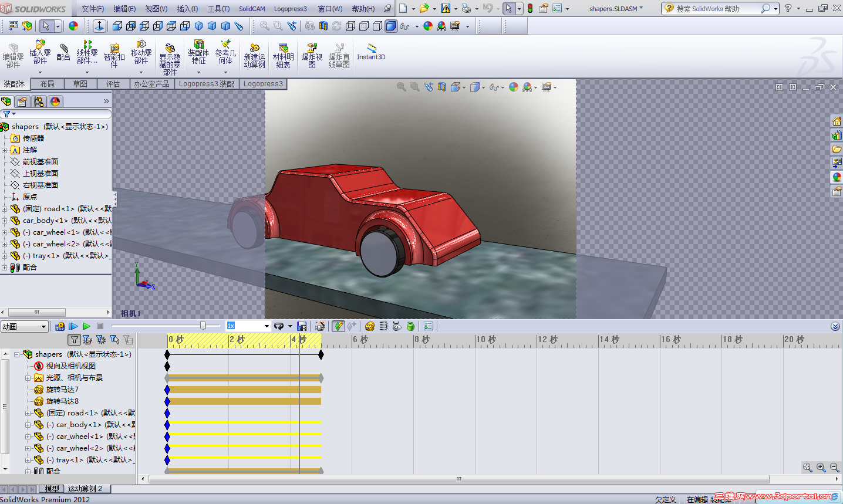Toggle the timeline filter funnel button
Viewport: 843px width, 504px height.
74,340
